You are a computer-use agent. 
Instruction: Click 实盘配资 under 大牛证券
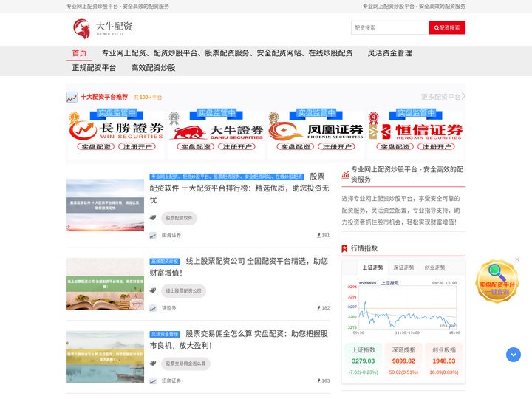click(196, 146)
